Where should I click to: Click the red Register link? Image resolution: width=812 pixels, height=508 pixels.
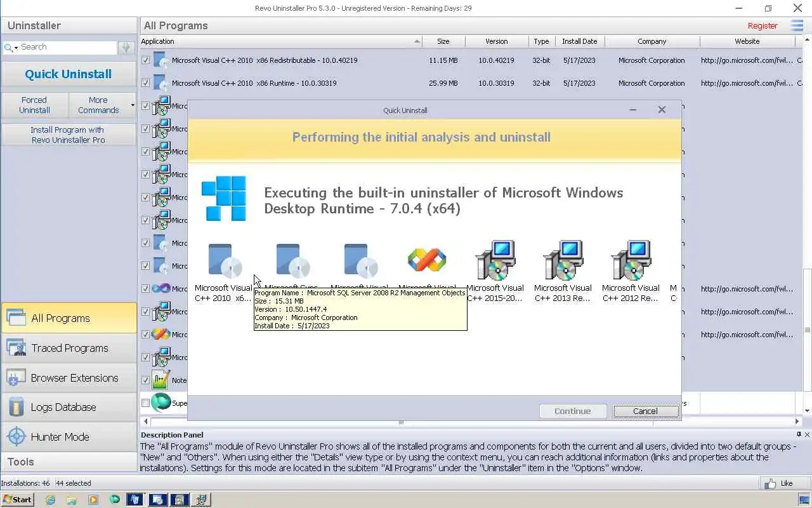coord(763,26)
